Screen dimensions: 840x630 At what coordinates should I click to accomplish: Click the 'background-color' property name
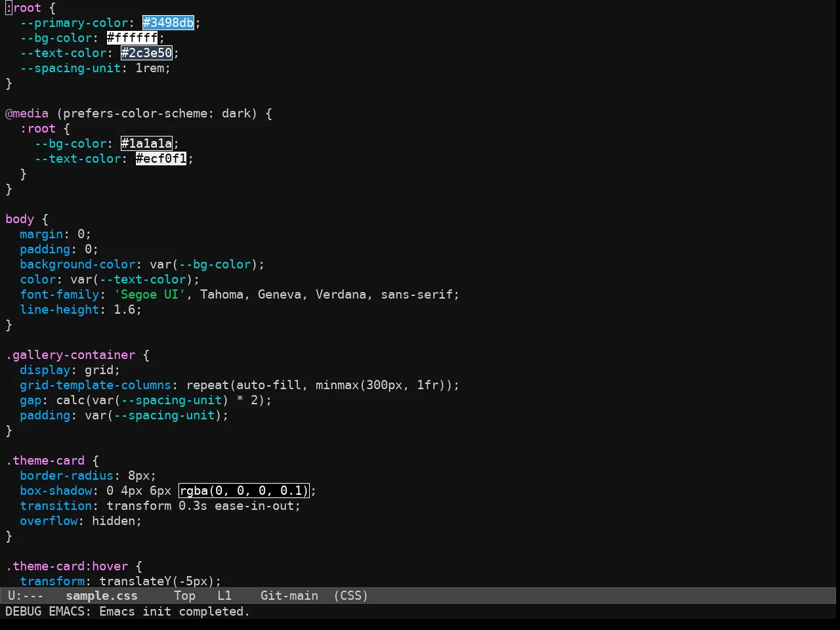(77, 264)
